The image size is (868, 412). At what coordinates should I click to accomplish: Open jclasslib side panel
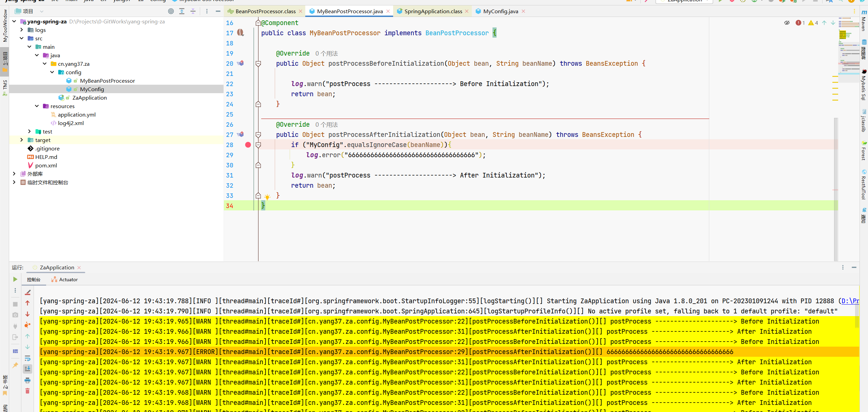(864, 121)
